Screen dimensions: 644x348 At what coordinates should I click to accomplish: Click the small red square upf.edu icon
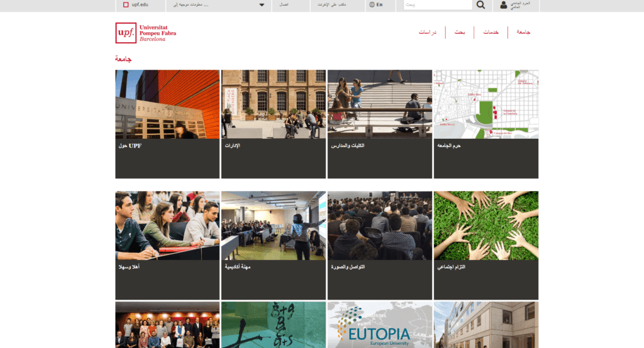pos(126,5)
